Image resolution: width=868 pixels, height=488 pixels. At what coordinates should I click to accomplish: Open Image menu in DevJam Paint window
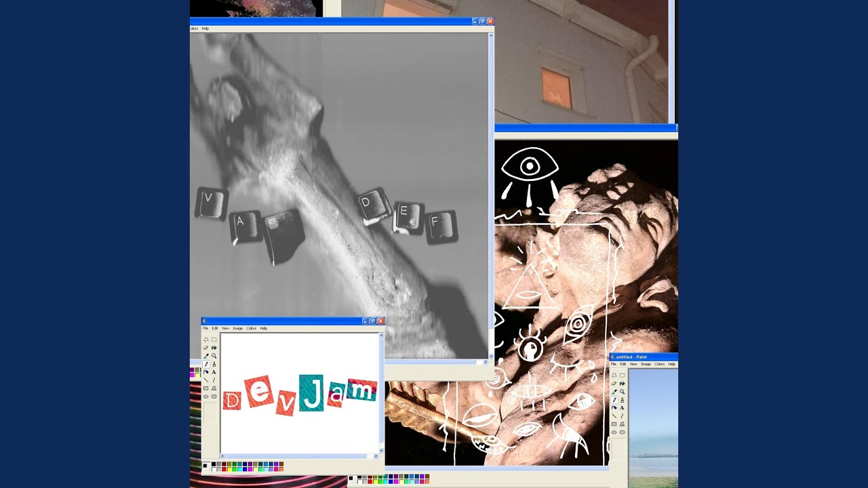[x=237, y=328]
